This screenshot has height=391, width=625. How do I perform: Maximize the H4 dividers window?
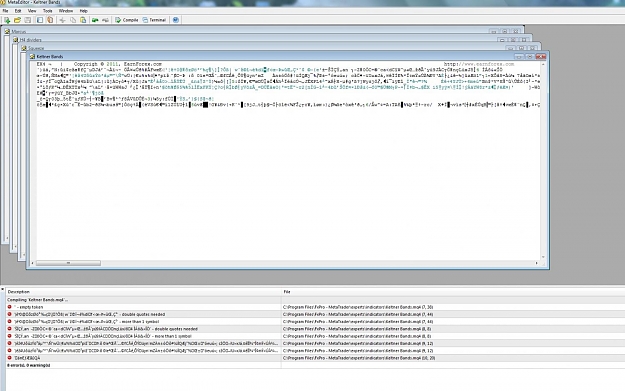(x=513, y=40)
